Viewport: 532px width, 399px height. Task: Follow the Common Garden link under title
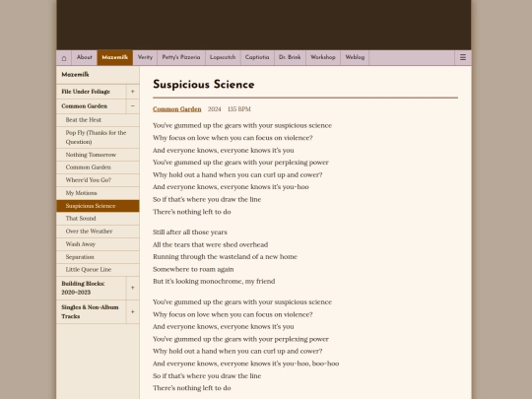click(x=176, y=109)
